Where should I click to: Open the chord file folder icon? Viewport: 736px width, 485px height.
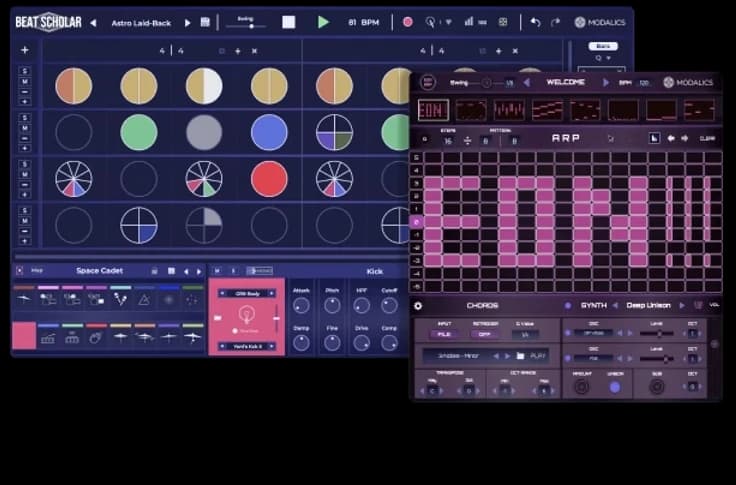click(520, 356)
